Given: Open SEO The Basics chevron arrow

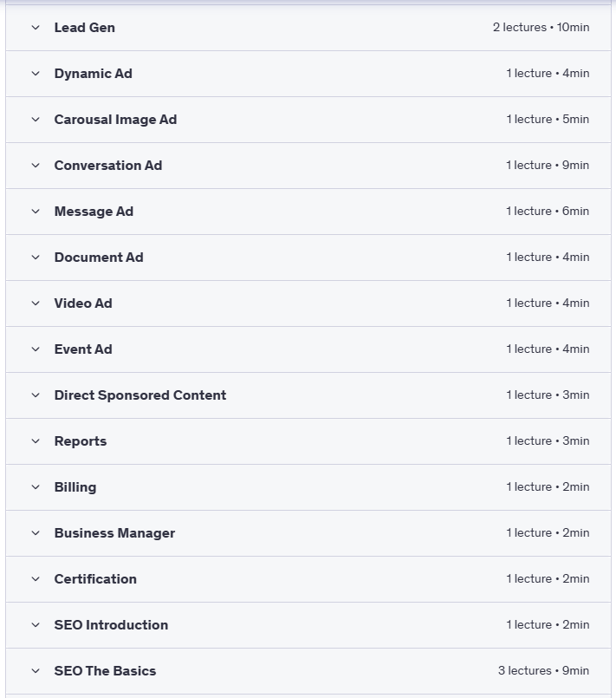Looking at the screenshot, I should pyautogui.click(x=36, y=671).
